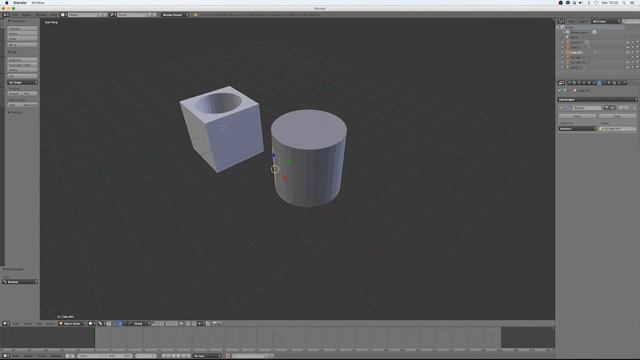Click the Info header editor type icon
640x360 pixels.
click(x=5, y=15)
